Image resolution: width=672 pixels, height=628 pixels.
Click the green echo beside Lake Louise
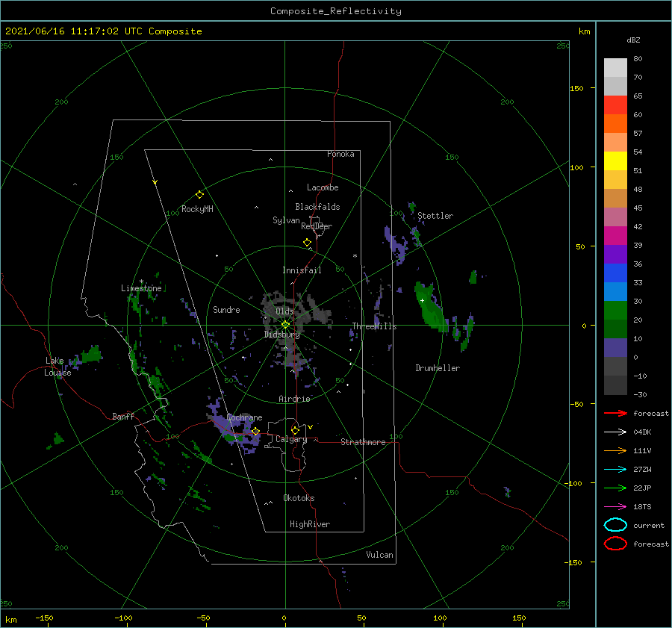pyautogui.click(x=91, y=355)
